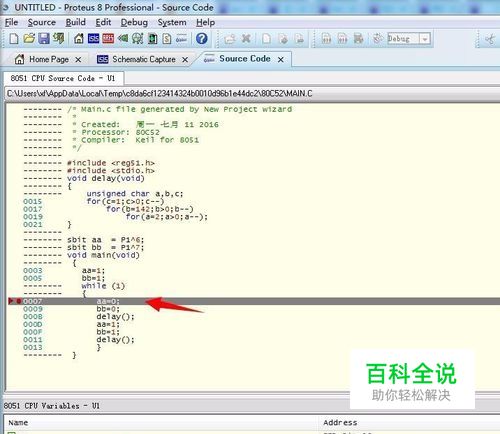Click the 'void main(void)' line
The image size is (500, 434).
tap(103, 255)
